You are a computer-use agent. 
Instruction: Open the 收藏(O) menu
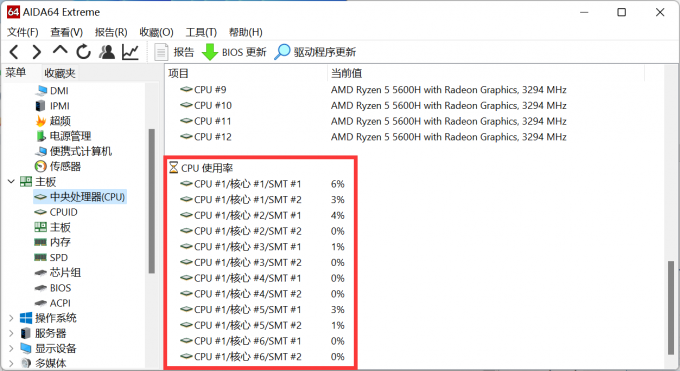point(156,32)
